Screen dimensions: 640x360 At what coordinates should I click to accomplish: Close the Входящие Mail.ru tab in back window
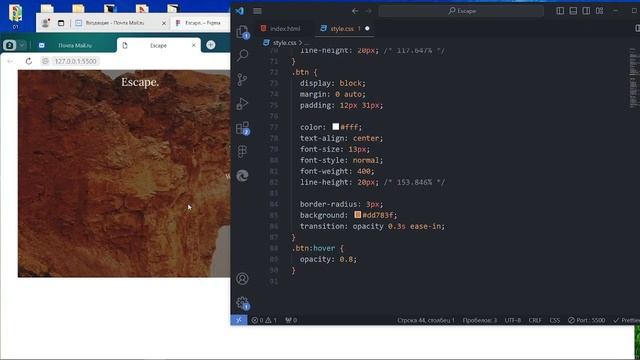click(164, 23)
